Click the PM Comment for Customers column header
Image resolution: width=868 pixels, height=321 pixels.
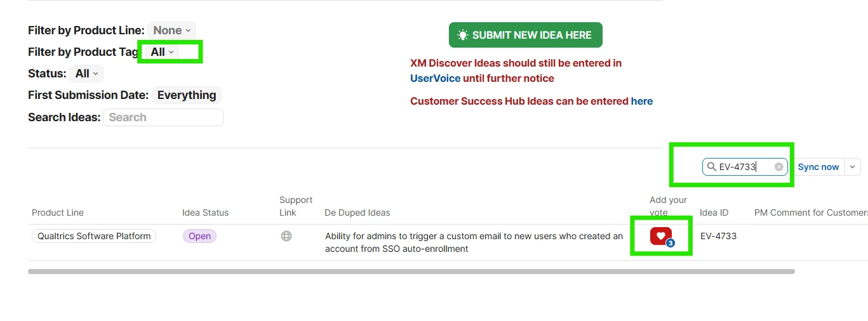coord(811,213)
